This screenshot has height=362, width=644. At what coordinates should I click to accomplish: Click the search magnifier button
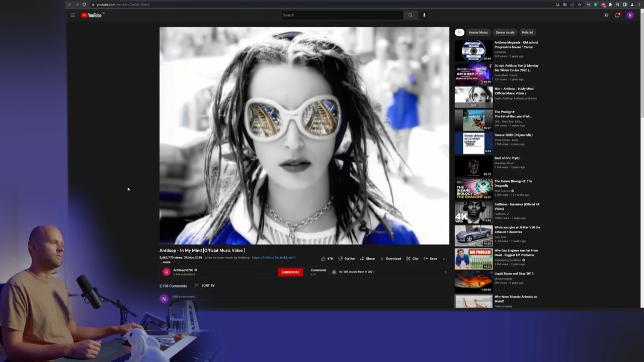tap(411, 15)
